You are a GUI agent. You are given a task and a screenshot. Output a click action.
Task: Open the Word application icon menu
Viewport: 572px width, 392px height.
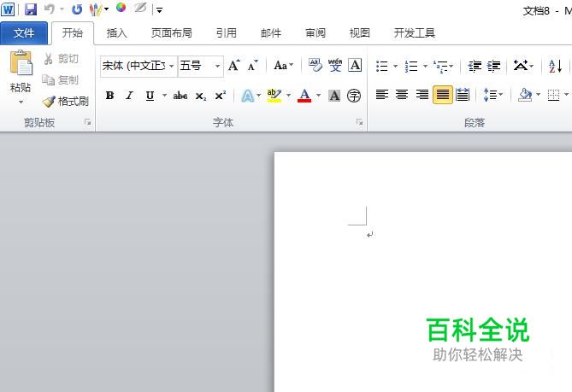(x=8, y=9)
